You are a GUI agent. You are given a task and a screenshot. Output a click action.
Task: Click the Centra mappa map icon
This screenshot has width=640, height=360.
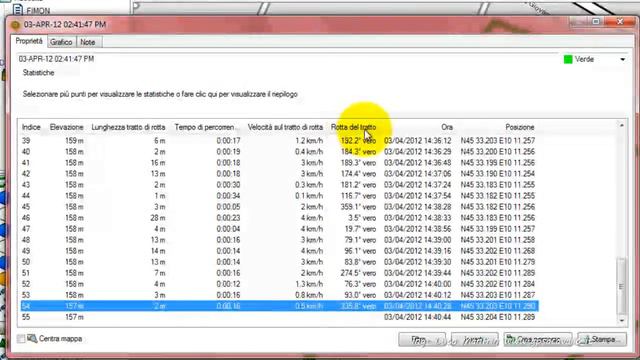[x=32, y=338]
